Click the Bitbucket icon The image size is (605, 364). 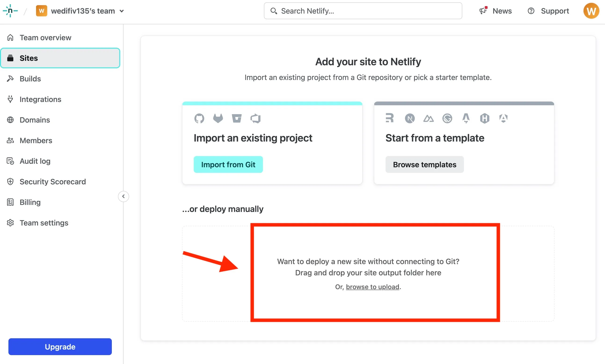[x=237, y=118]
